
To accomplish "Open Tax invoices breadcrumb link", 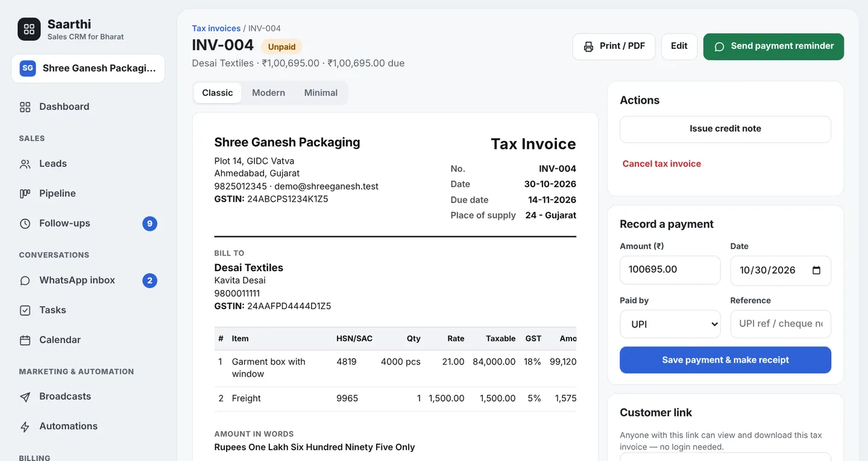I will tap(216, 28).
